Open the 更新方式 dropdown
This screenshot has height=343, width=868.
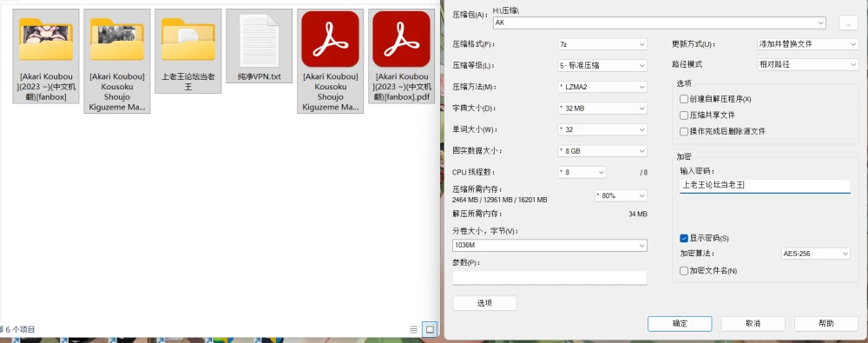[x=807, y=44]
